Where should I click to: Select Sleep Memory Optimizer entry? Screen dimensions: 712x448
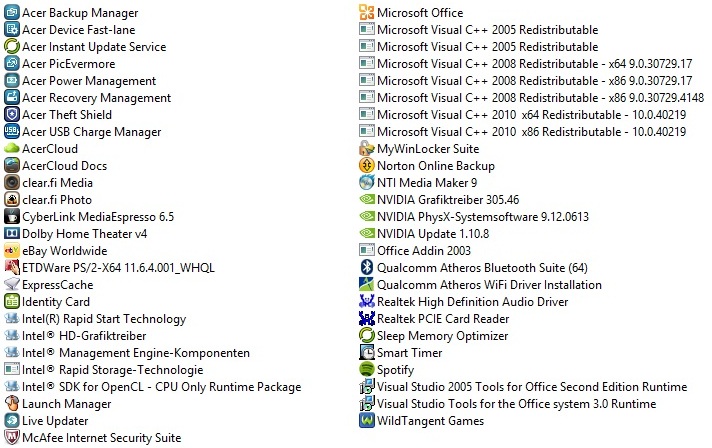point(442,336)
